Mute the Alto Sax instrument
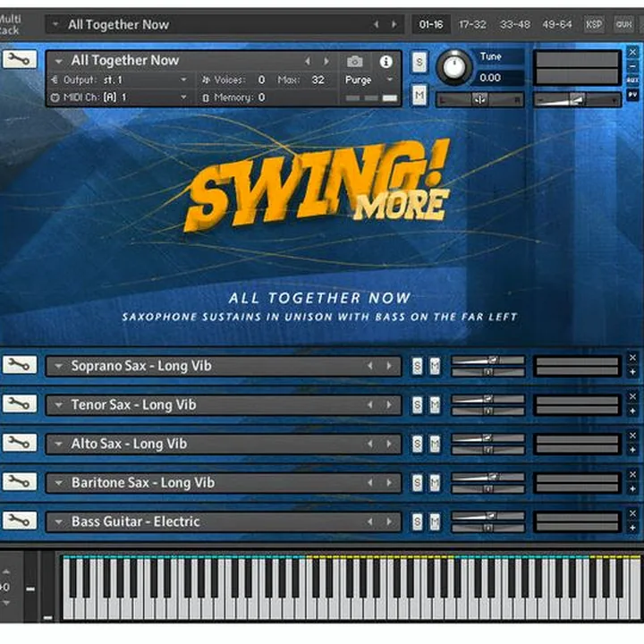 (435, 444)
